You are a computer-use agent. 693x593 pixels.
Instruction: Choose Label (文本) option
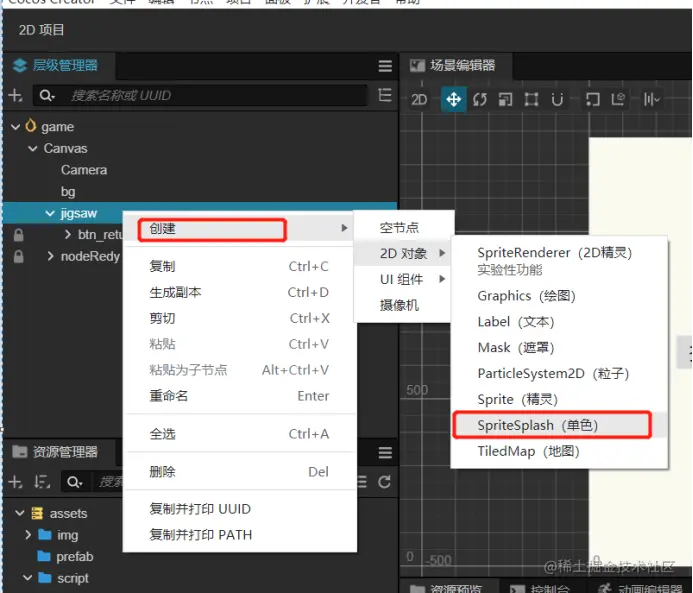click(559, 322)
